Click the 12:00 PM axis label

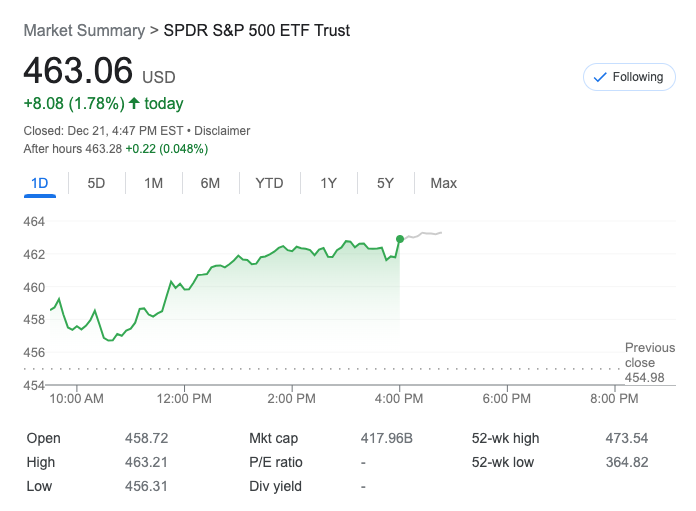[x=185, y=398]
